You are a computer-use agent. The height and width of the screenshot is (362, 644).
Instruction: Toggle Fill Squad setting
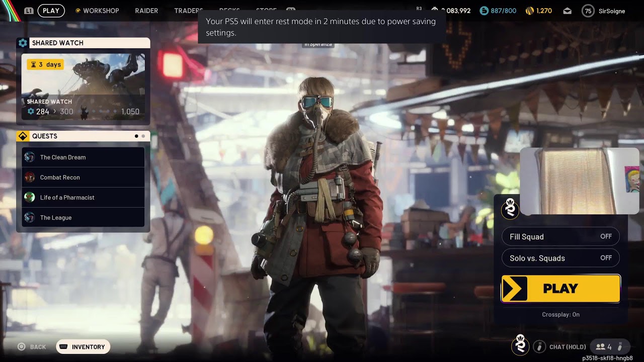click(x=560, y=237)
